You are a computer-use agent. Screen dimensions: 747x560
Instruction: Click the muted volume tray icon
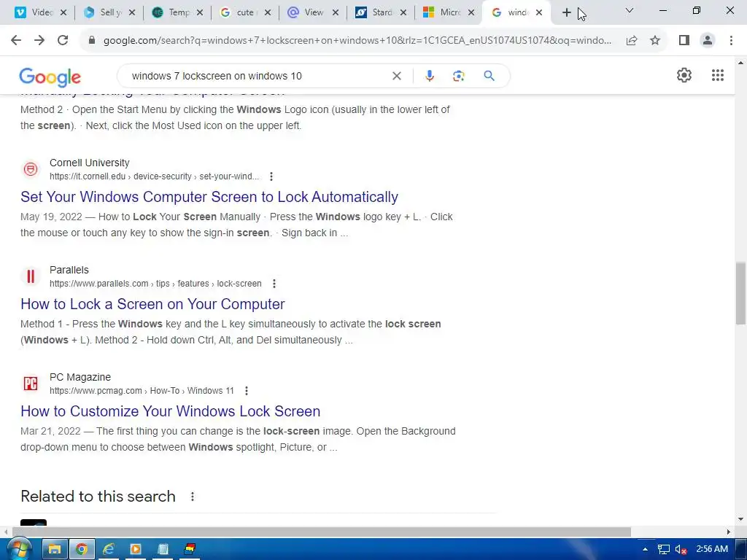coord(681,549)
